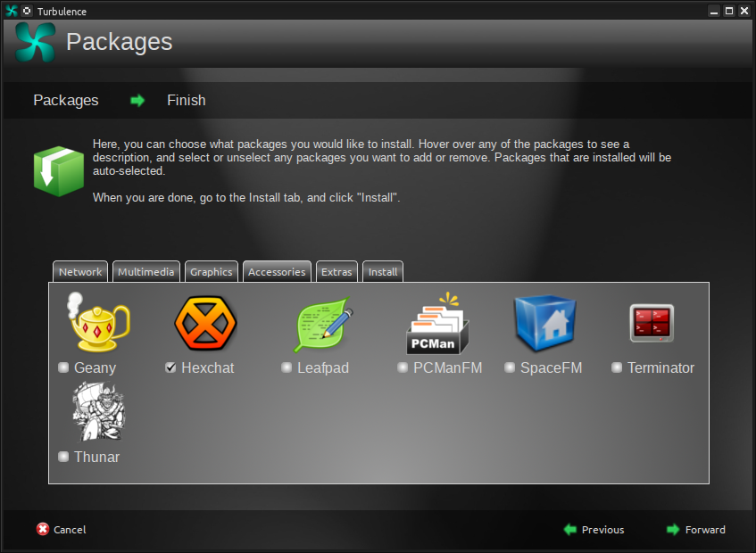The image size is (756, 553).
Task: Go to the Graphics tab
Action: coord(212,272)
